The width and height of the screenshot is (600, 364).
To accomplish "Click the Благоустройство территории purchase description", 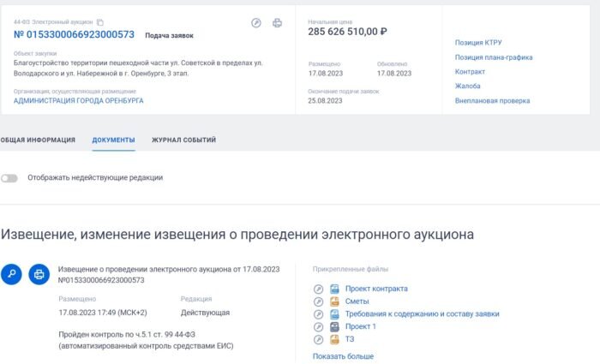I will point(138,68).
